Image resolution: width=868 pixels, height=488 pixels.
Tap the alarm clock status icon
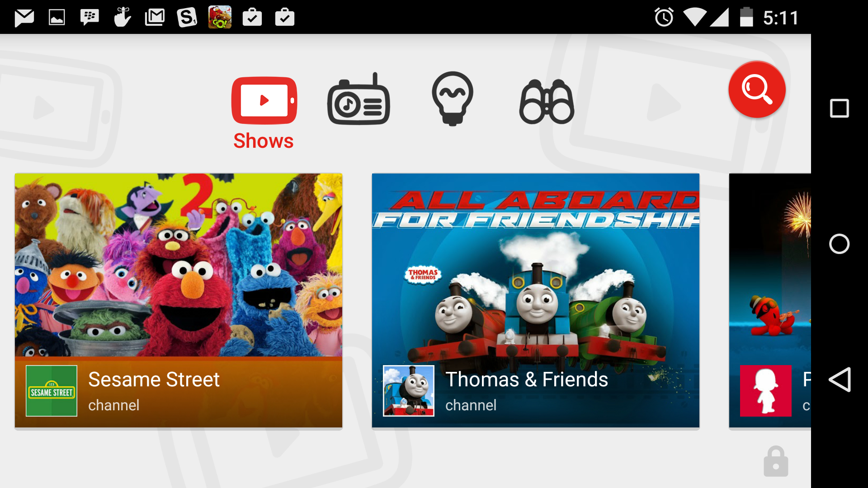pos(664,18)
